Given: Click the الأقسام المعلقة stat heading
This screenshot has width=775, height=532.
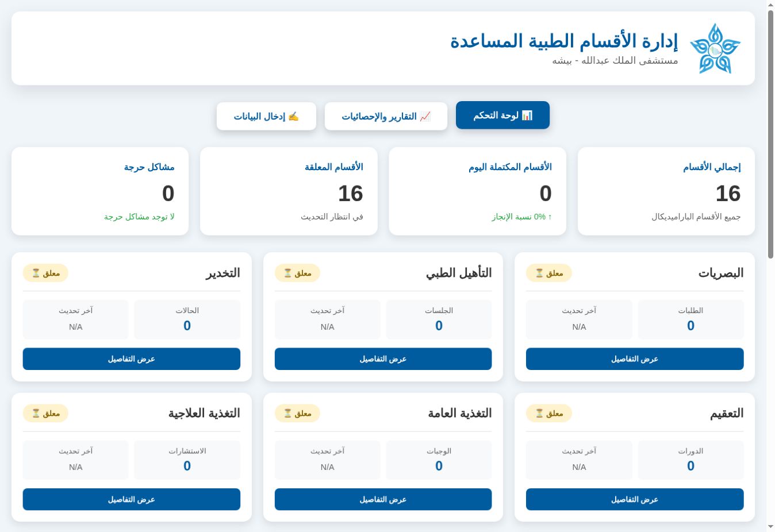Looking at the screenshot, I should point(334,167).
